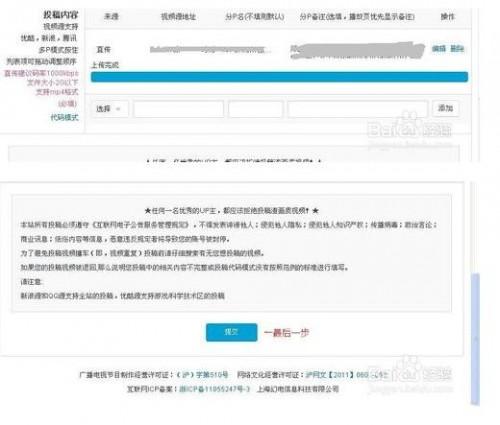Click the 添加 button

pyautogui.click(x=445, y=108)
